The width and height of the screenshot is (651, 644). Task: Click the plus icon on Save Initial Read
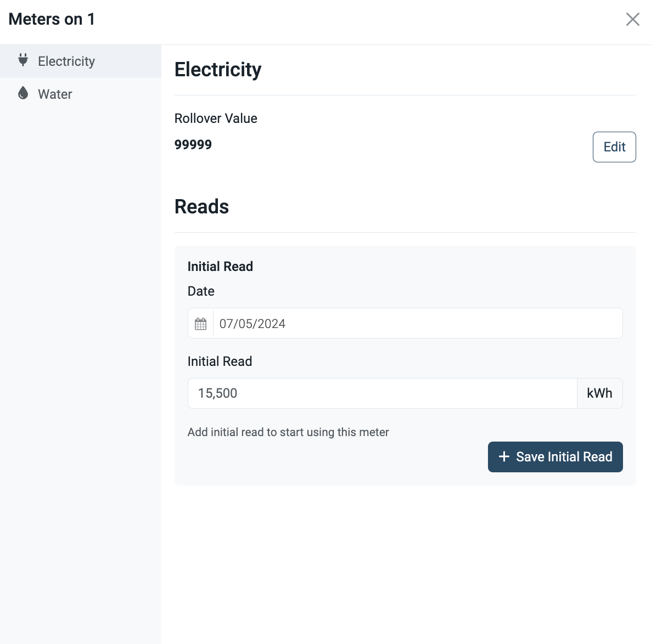504,456
